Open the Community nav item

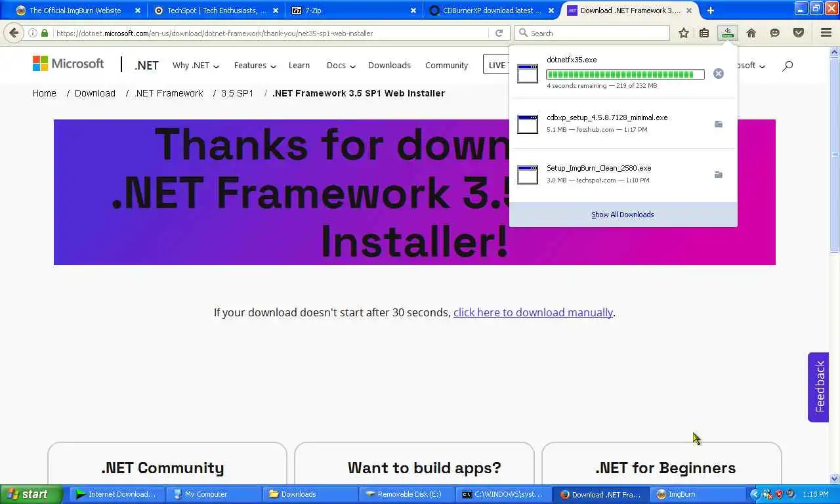tap(446, 65)
